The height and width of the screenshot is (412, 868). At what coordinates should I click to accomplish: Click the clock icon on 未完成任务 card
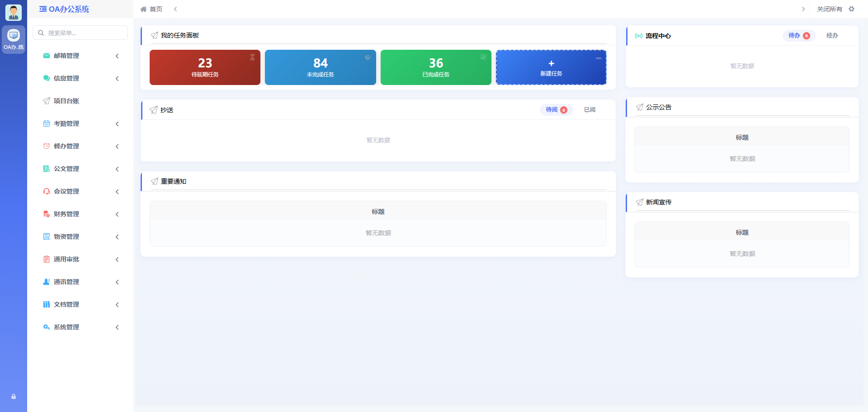[368, 57]
